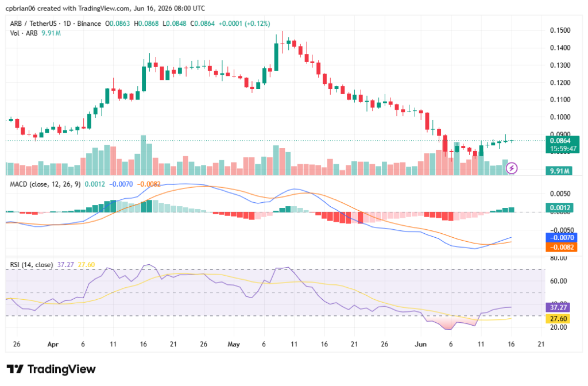Click the Apr label on time axis

53,345
